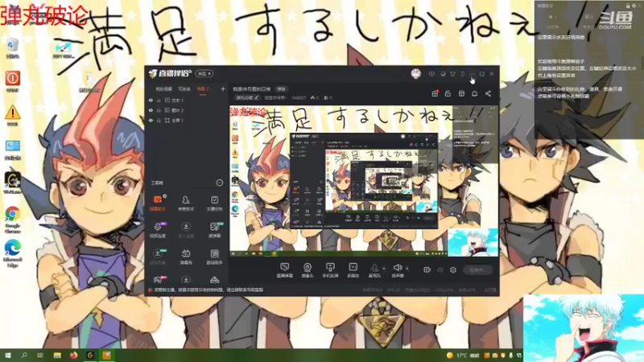The width and height of the screenshot is (644, 362).
Task: Open Google Chrome desktop shortcut
Action: [x=13, y=220]
